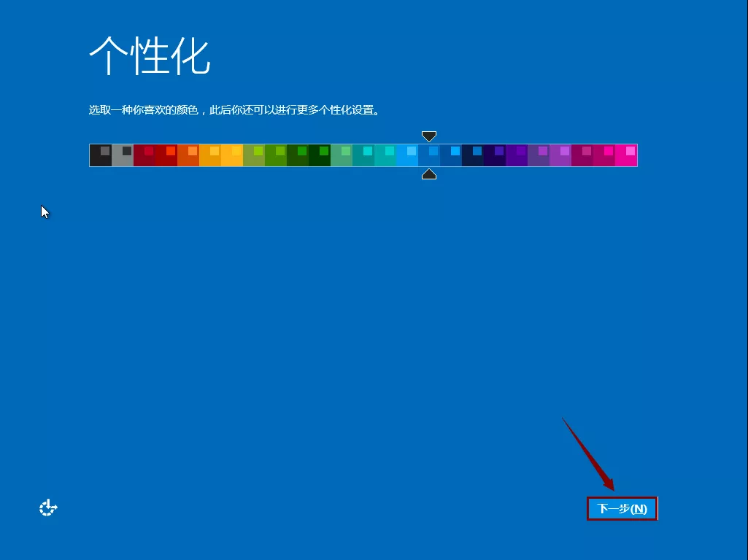748x560 pixels.
Task: Pick the dark crimson color swatch
Action: 144,155
